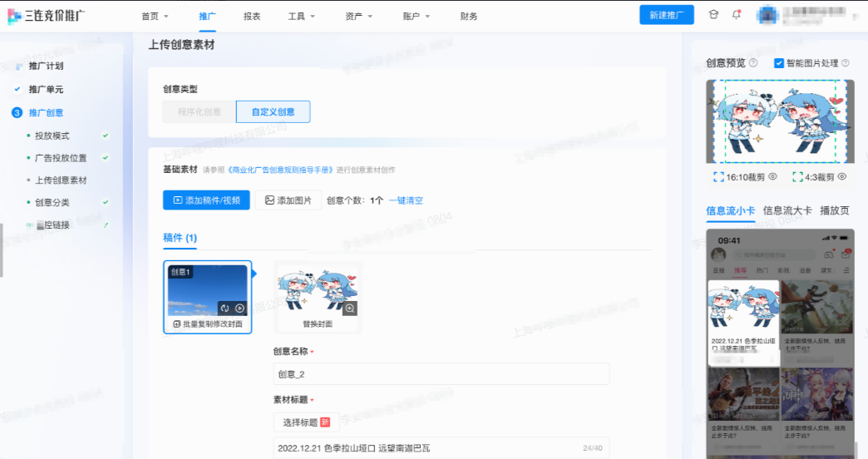Open the 选择标题 selector
The height and width of the screenshot is (459, 868).
click(x=306, y=422)
